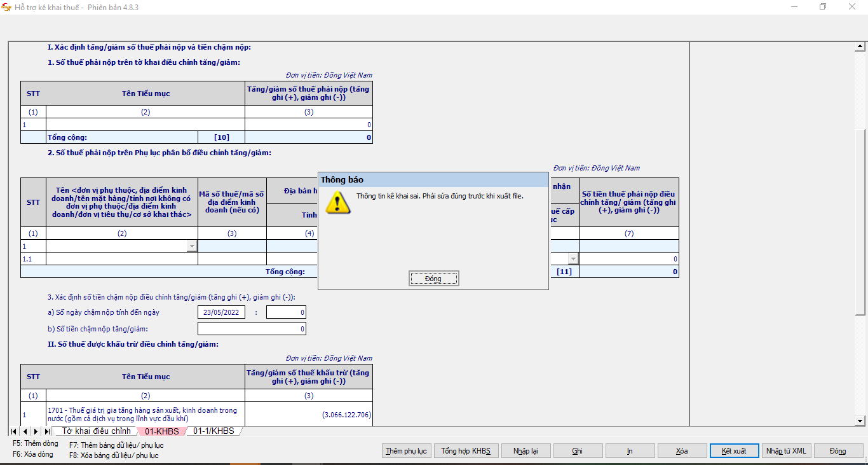868x465 pixels.
Task: Go to previous sheet using navigation arrow
Action: click(25, 431)
